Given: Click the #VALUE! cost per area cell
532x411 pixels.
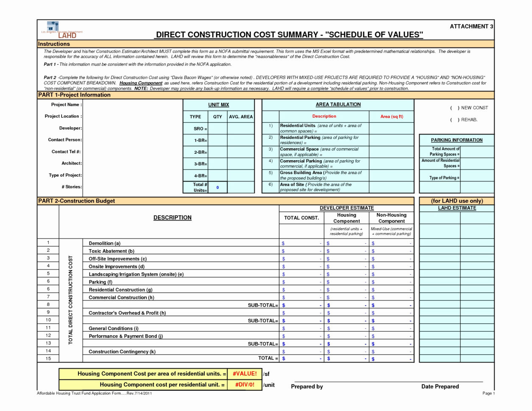Looking at the screenshot, I should click(244, 374).
